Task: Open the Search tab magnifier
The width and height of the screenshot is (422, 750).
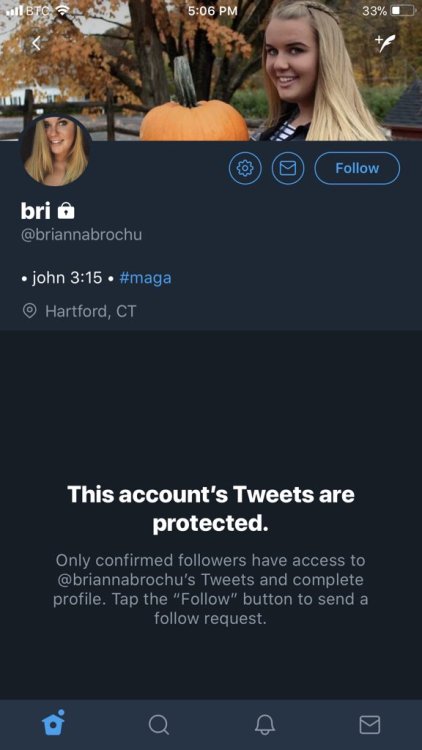Action: pyautogui.click(x=158, y=725)
